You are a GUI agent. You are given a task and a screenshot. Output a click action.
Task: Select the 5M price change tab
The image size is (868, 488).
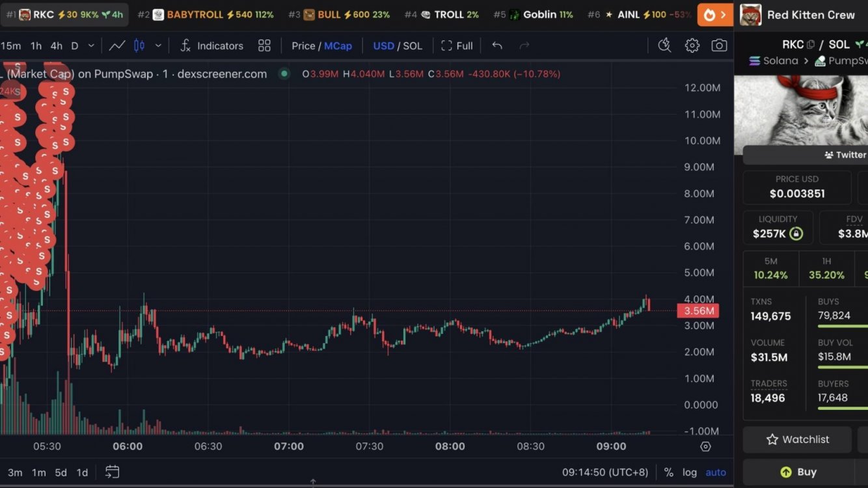pos(770,268)
